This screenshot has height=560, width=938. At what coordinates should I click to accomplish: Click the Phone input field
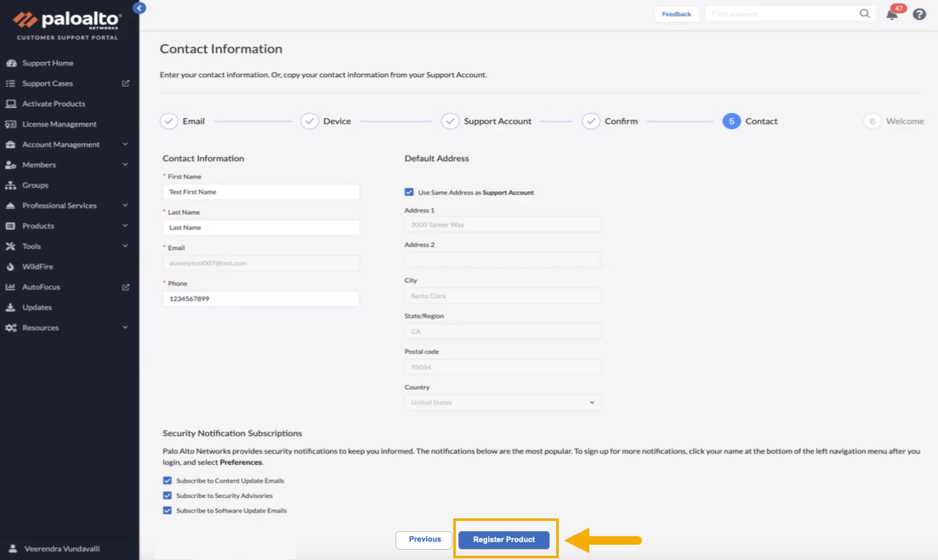pyautogui.click(x=261, y=299)
